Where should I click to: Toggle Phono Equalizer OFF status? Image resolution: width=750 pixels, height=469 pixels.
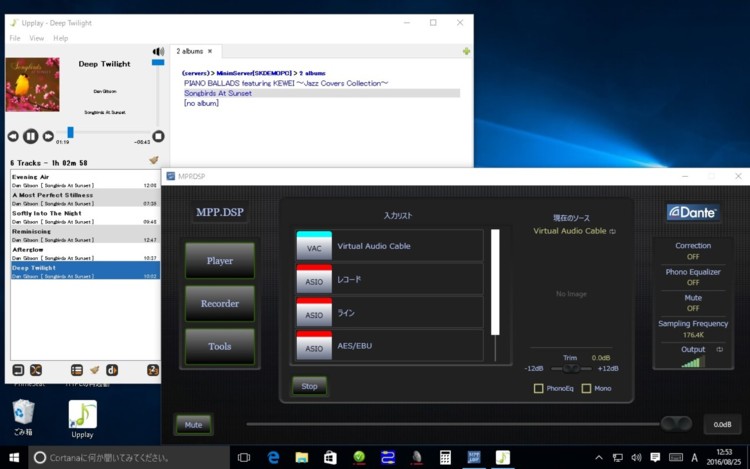point(693,283)
